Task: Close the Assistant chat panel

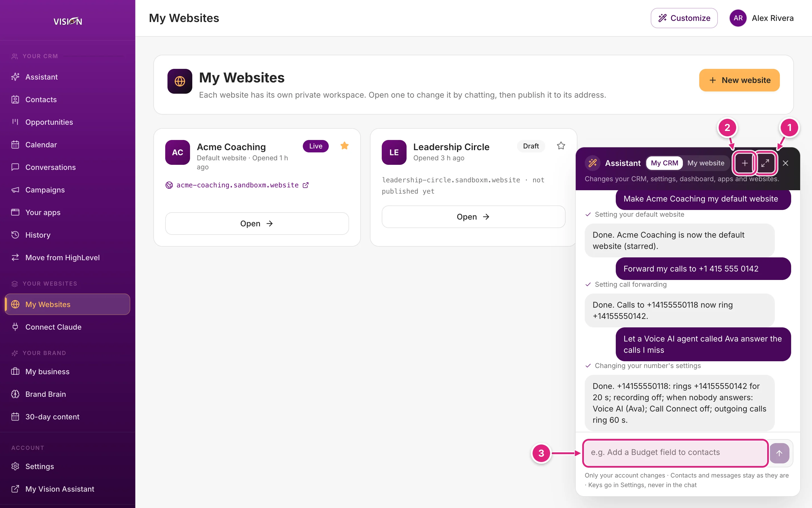Action: tap(785, 163)
